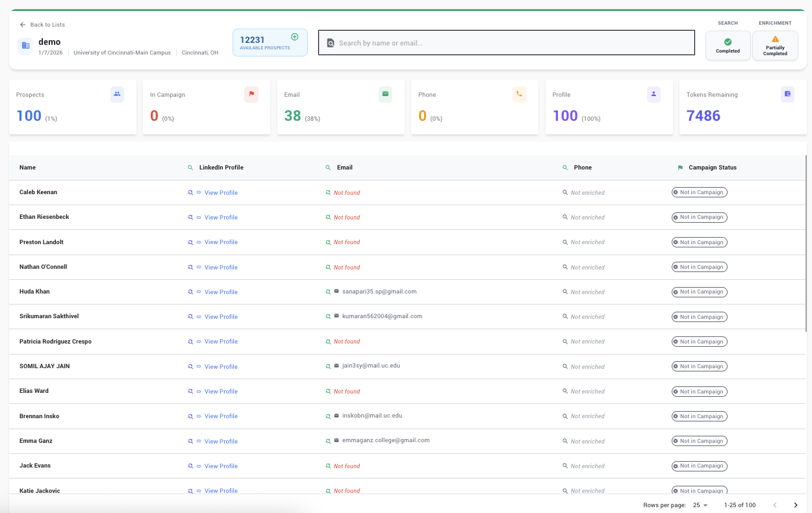This screenshot has height=513, width=812.
Task: Click the Email count 38
Action: pyautogui.click(x=292, y=116)
